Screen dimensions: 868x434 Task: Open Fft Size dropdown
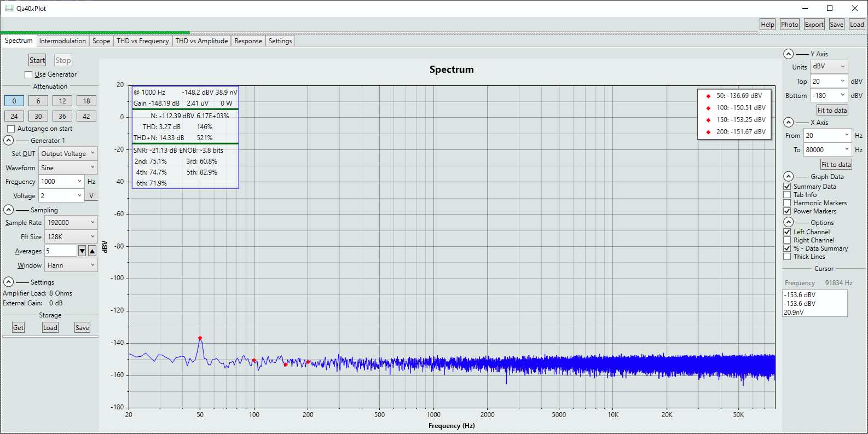(71, 236)
